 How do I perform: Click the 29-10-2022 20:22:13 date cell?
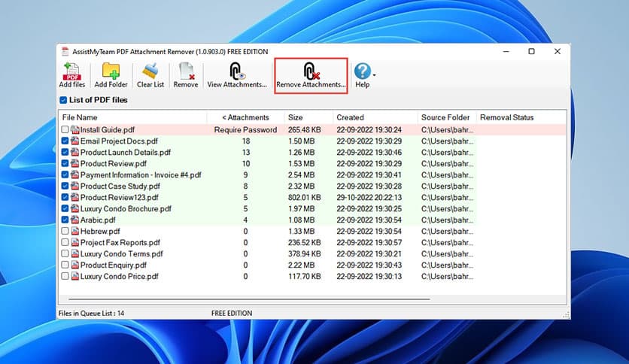pyautogui.click(x=369, y=197)
